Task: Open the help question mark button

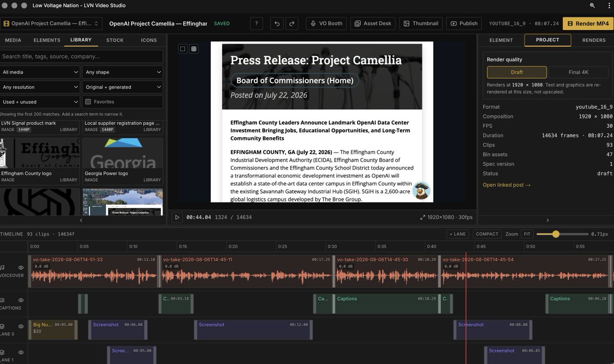Action: pos(256,24)
